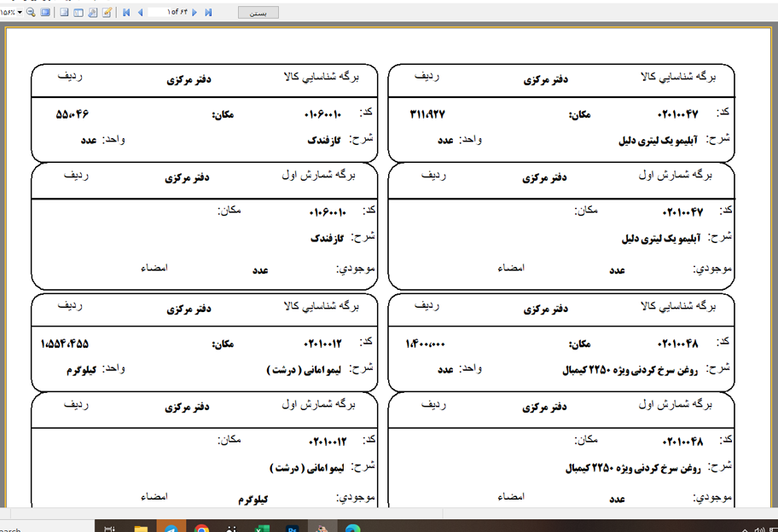Click code ۰۲۰۱۰۴۷ on آبلیمو شمارش اول card

682,212
